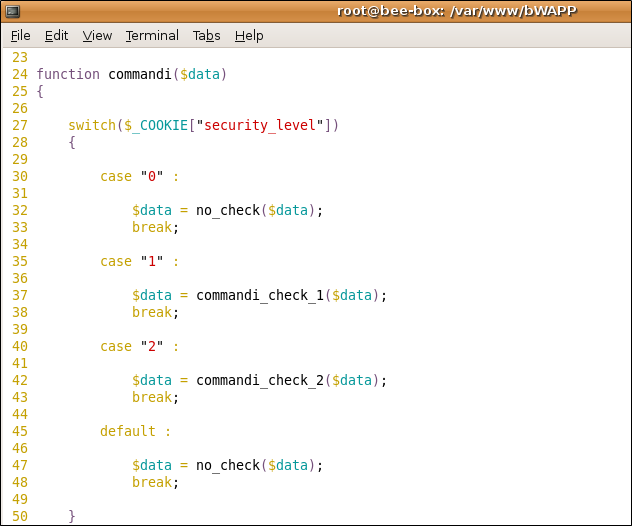Click '$data' parameter on line 24

click(x=200, y=74)
